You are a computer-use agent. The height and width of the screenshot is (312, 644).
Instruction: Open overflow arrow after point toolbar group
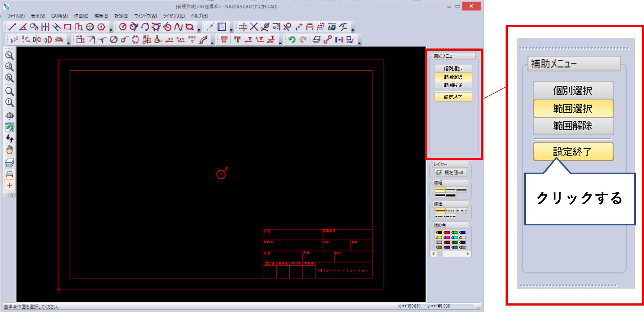click(231, 30)
